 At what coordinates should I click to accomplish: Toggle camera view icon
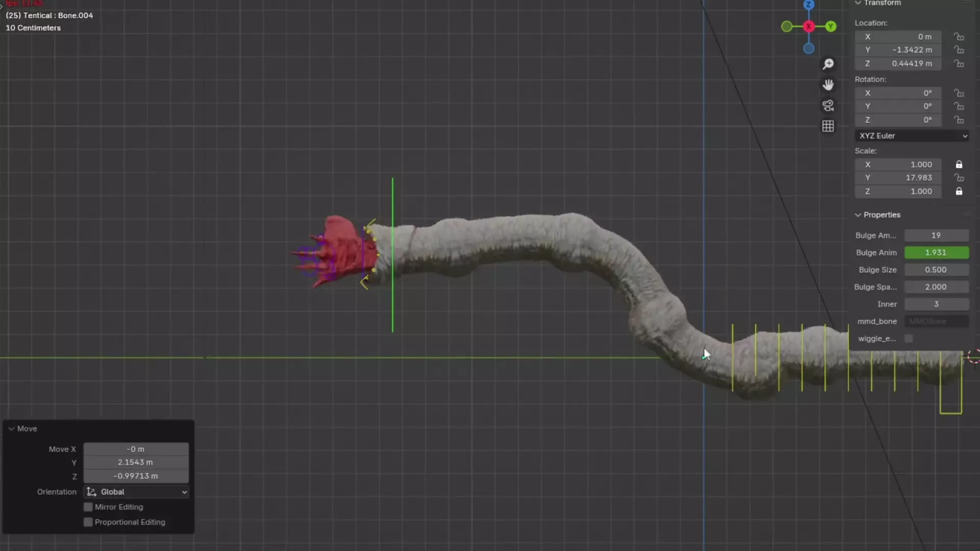point(828,106)
